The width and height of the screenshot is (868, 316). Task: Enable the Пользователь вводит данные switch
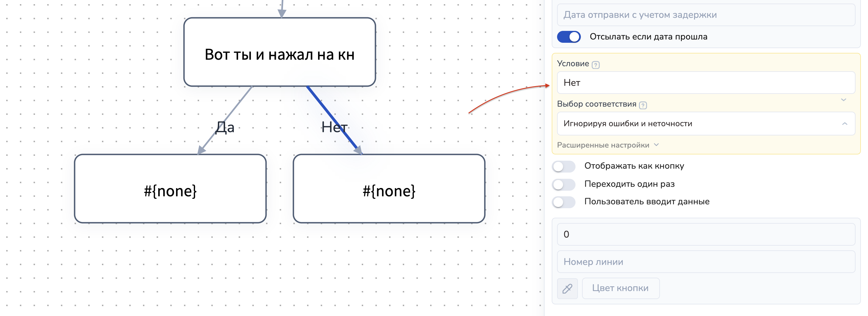click(x=563, y=202)
